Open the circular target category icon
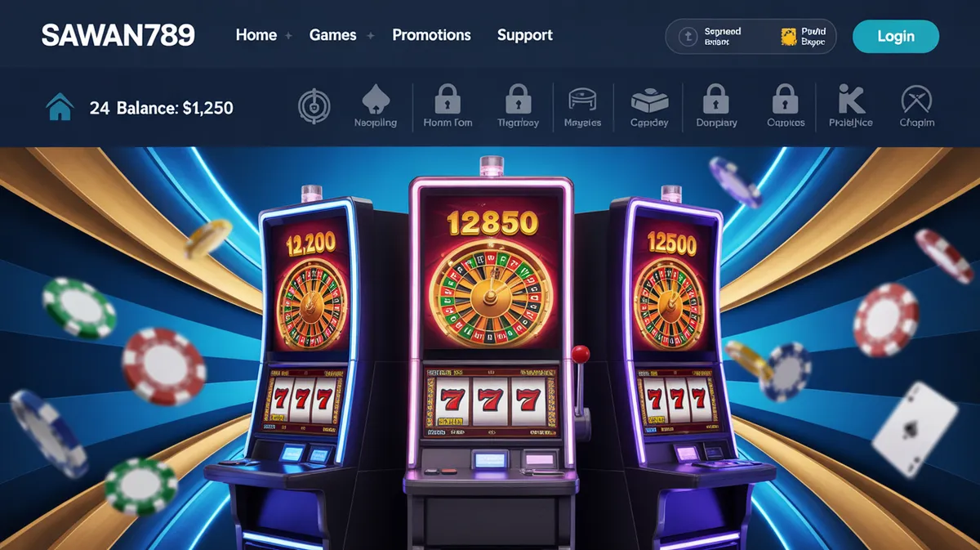 click(x=313, y=107)
